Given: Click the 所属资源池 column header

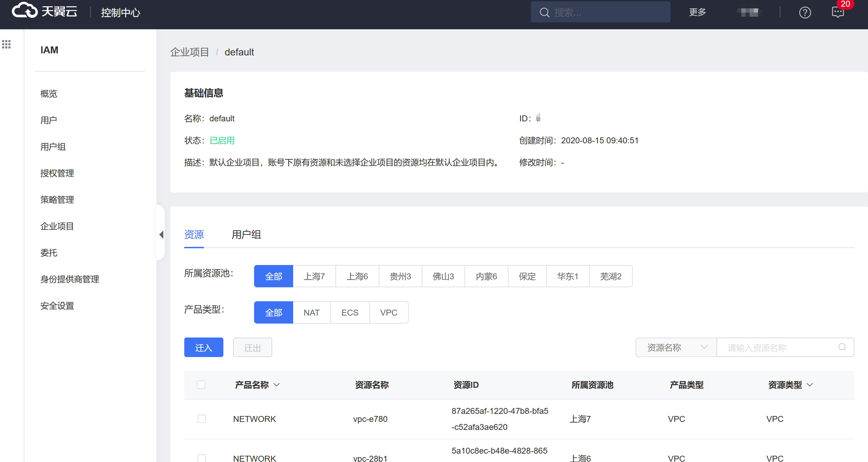Looking at the screenshot, I should coord(592,385).
